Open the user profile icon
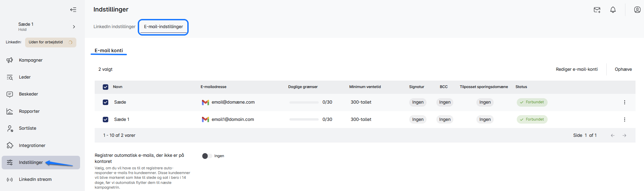This screenshot has height=191, width=644. click(x=637, y=10)
